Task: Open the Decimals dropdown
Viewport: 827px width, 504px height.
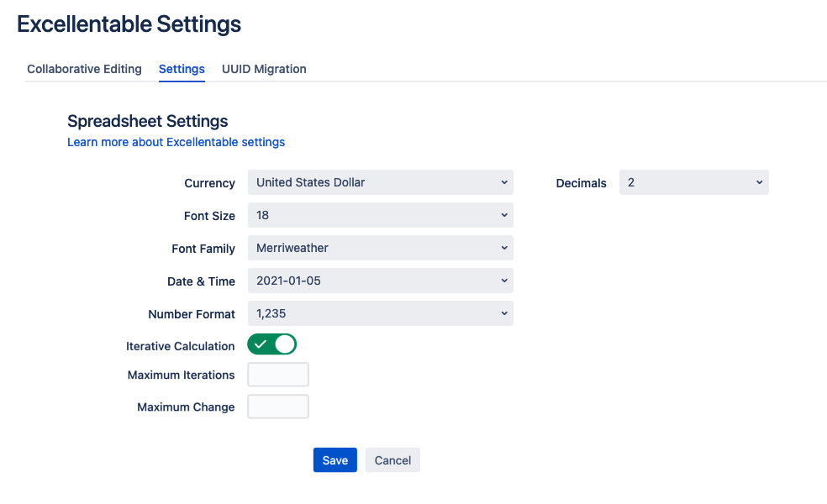Action: 693,182
